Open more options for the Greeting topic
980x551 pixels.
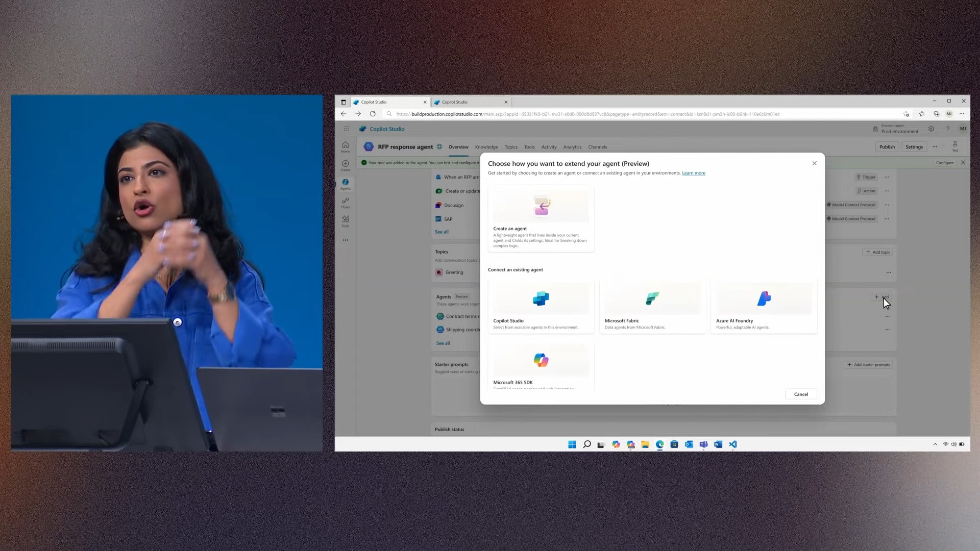coord(889,272)
